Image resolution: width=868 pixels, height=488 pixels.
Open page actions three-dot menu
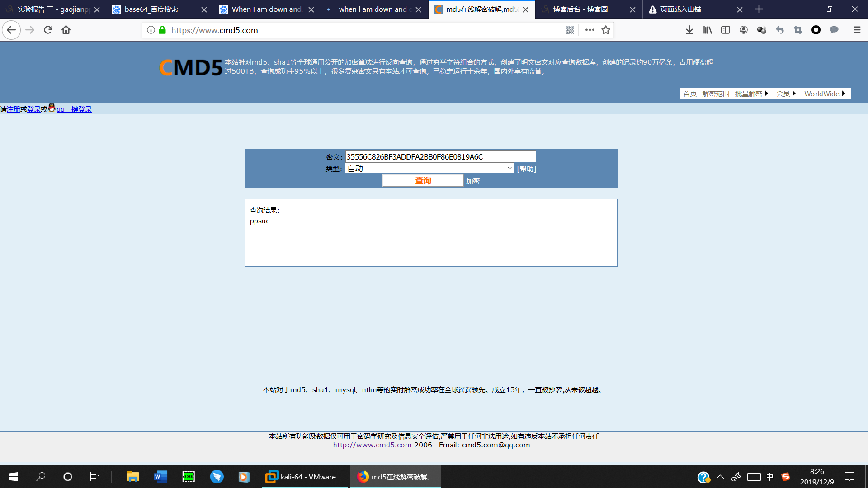tap(590, 30)
